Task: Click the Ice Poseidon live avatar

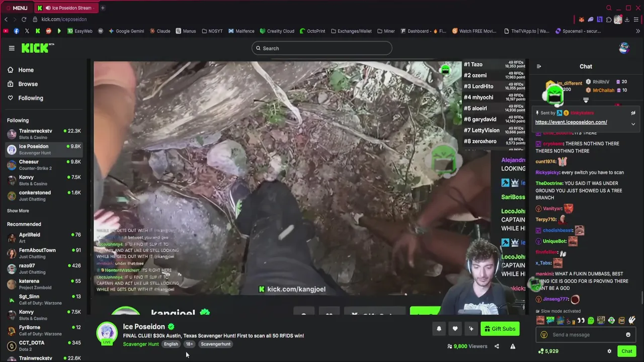Action: pyautogui.click(x=107, y=333)
